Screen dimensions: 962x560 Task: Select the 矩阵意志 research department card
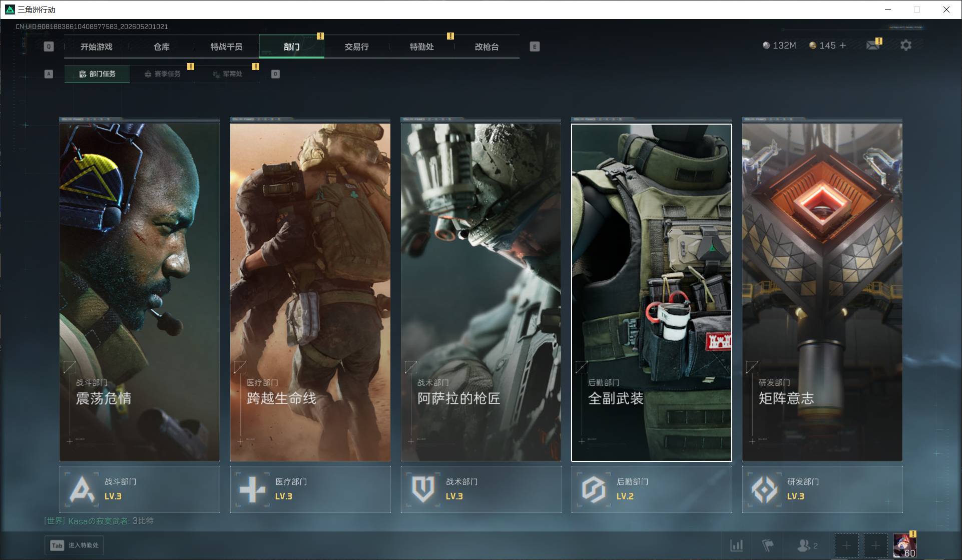click(822, 292)
